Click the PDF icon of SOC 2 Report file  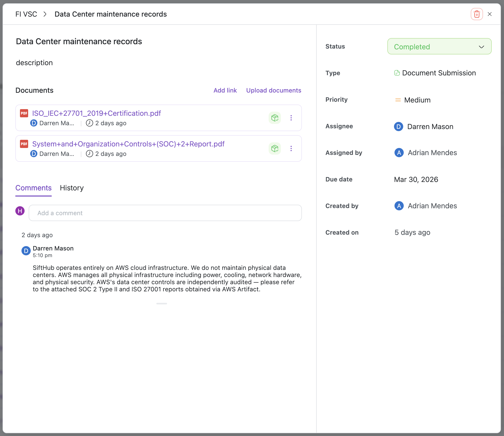24,144
